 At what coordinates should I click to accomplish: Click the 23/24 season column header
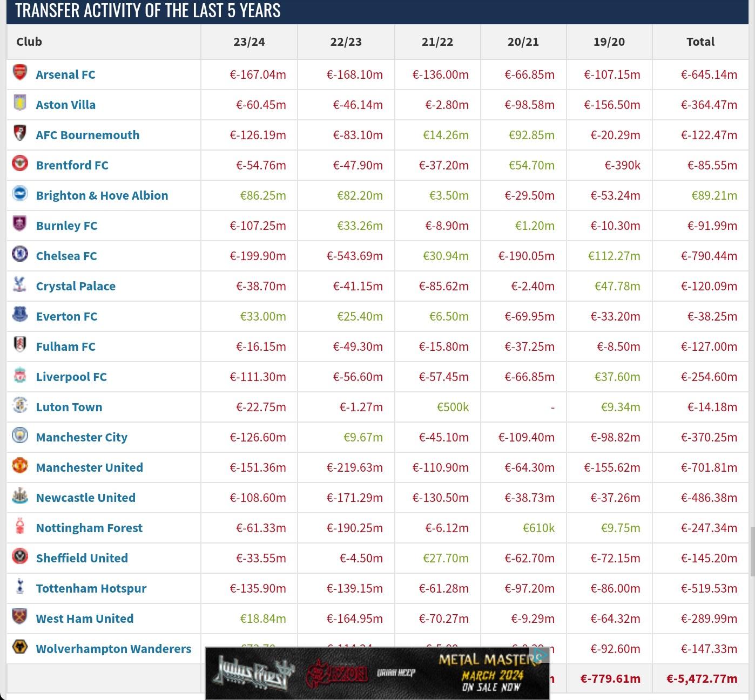249,42
